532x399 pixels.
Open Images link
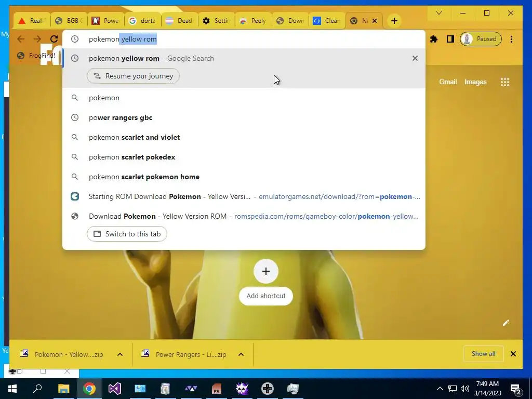click(x=475, y=82)
